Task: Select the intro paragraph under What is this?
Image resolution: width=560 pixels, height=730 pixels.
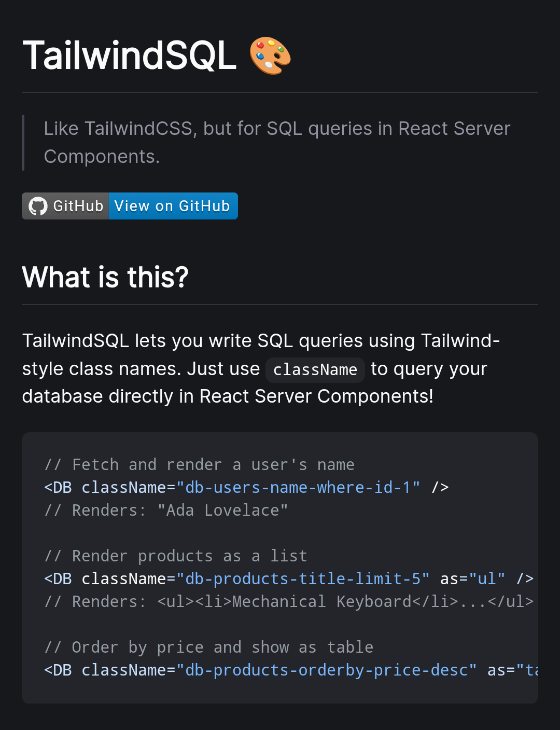Action: click(x=259, y=368)
